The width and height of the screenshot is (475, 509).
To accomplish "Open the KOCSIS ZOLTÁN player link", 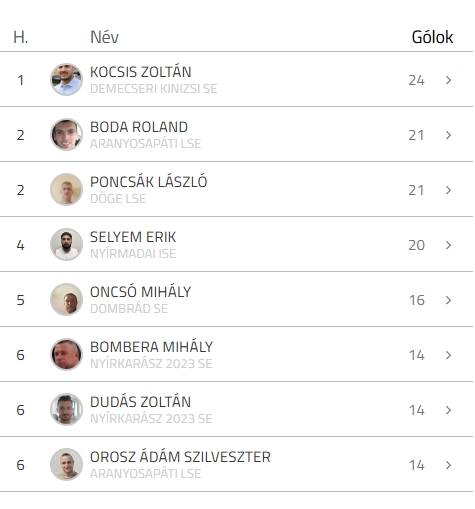I will click(x=141, y=72).
